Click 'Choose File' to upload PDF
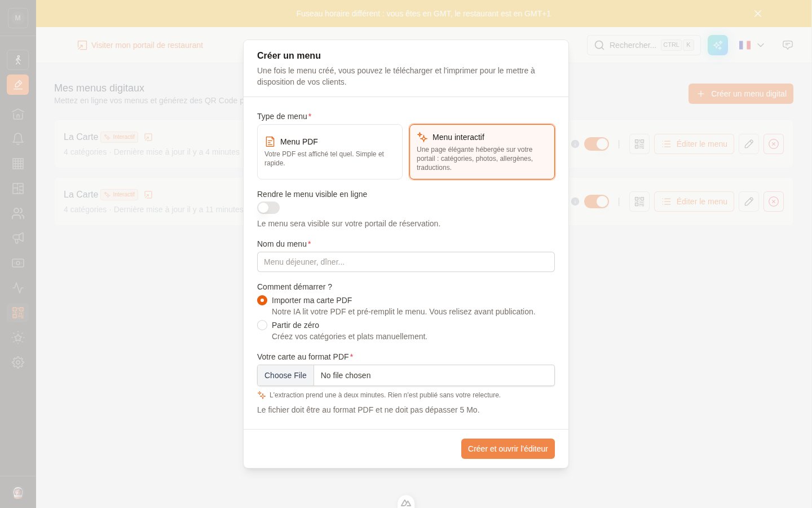The height and width of the screenshot is (508, 812). coord(286,375)
